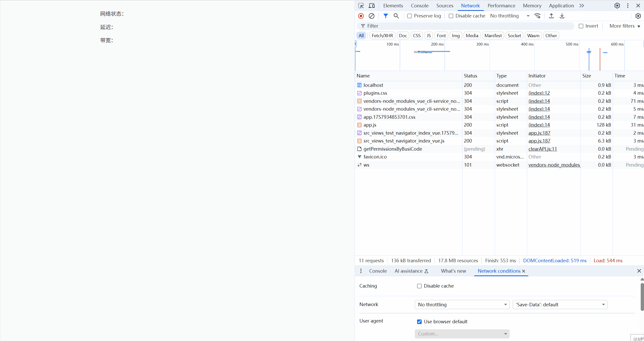Select the Fetch/XHR filter button
644x341 pixels.
(382, 36)
